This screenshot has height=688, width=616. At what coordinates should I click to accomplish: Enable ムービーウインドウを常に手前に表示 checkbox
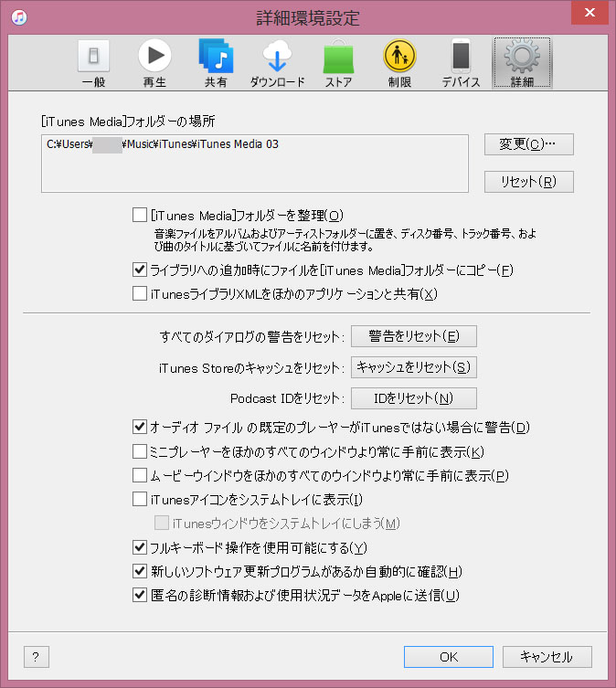click(x=140, y=475)
